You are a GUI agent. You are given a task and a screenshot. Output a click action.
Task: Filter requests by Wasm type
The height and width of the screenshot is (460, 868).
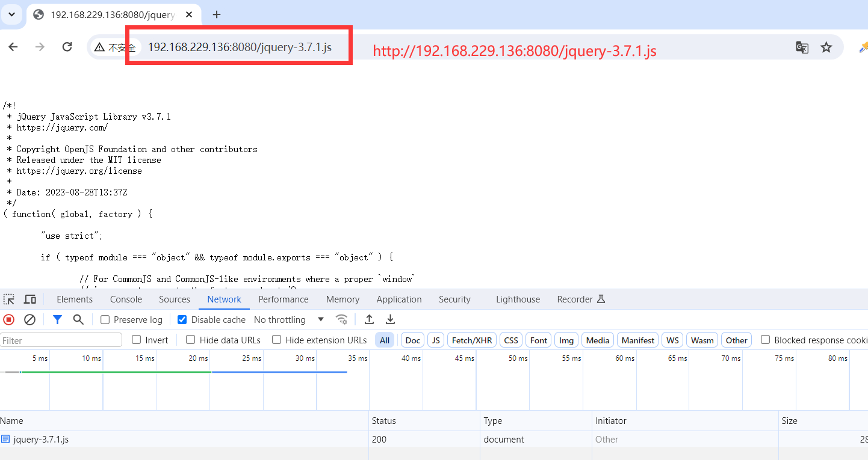702,340
